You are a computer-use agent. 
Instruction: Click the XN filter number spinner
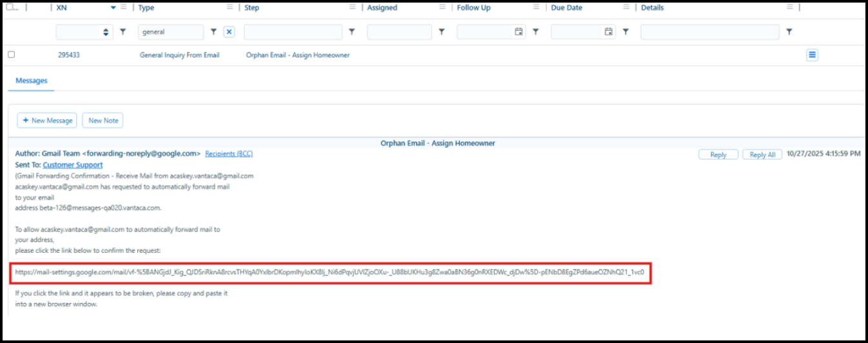pyautogui.click(x=106, y=32)
